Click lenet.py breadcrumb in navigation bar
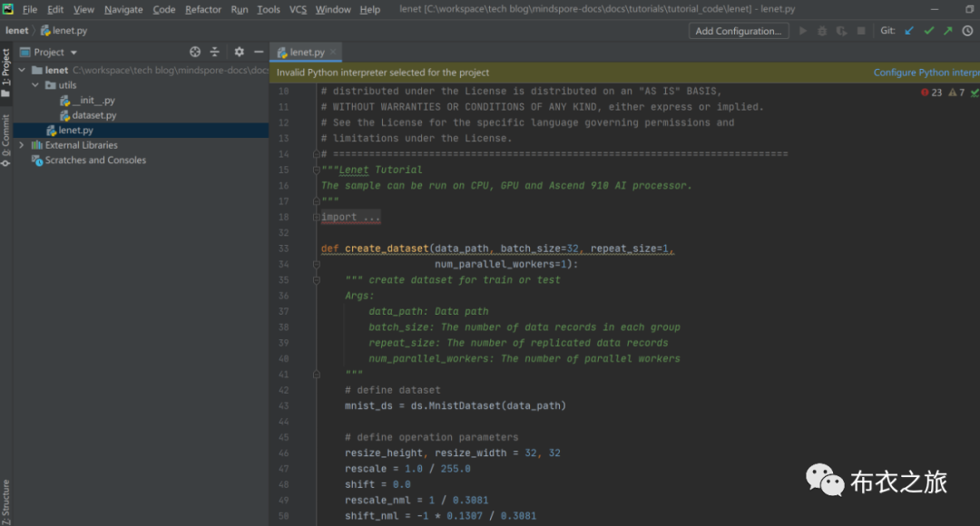This screenshot has height=526, width=980. click(64, 30)
